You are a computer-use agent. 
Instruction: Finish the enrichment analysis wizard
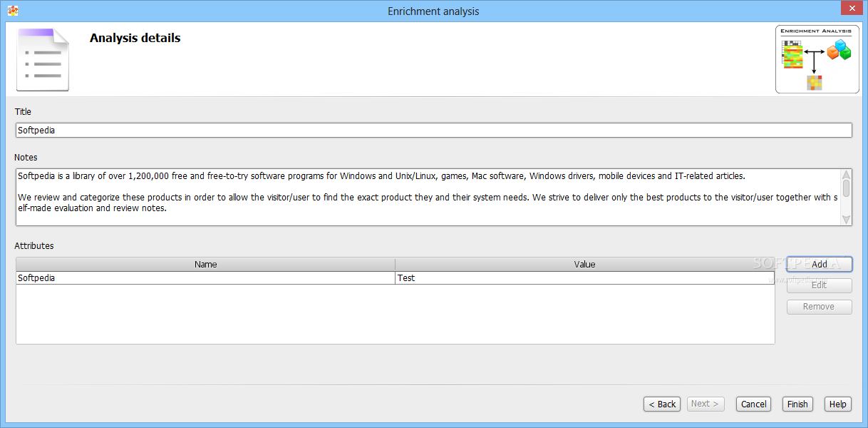point(797,404)
